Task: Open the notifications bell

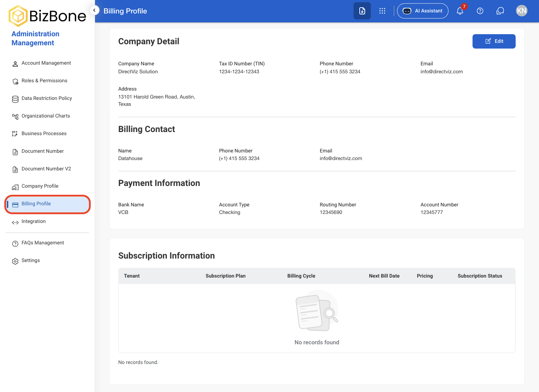Action: (x=460, y=11)
